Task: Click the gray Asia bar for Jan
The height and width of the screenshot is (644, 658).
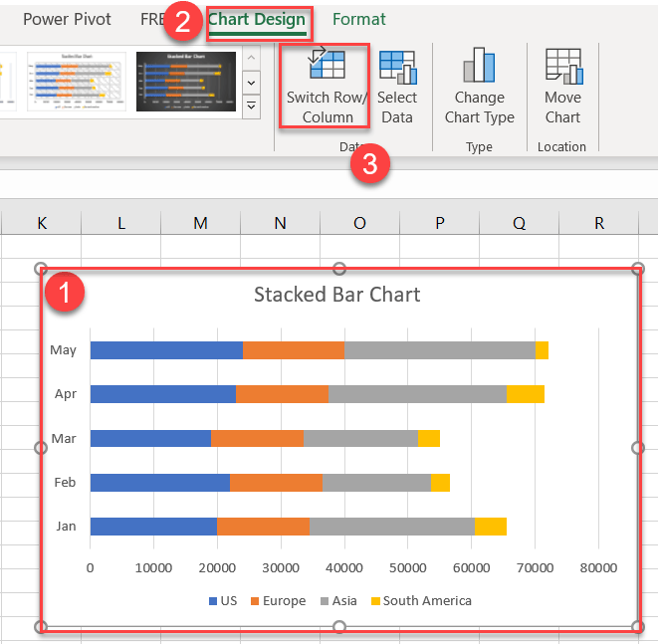Action: tap(391, 527)
